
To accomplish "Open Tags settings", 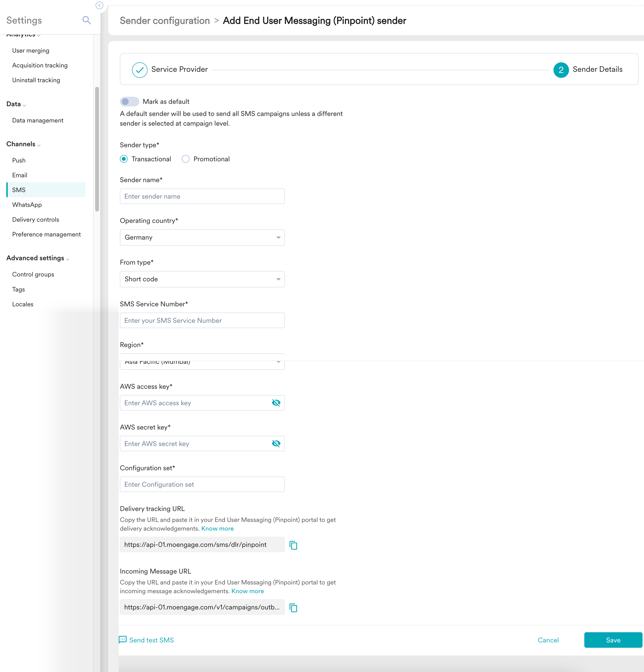I will 18,289.
